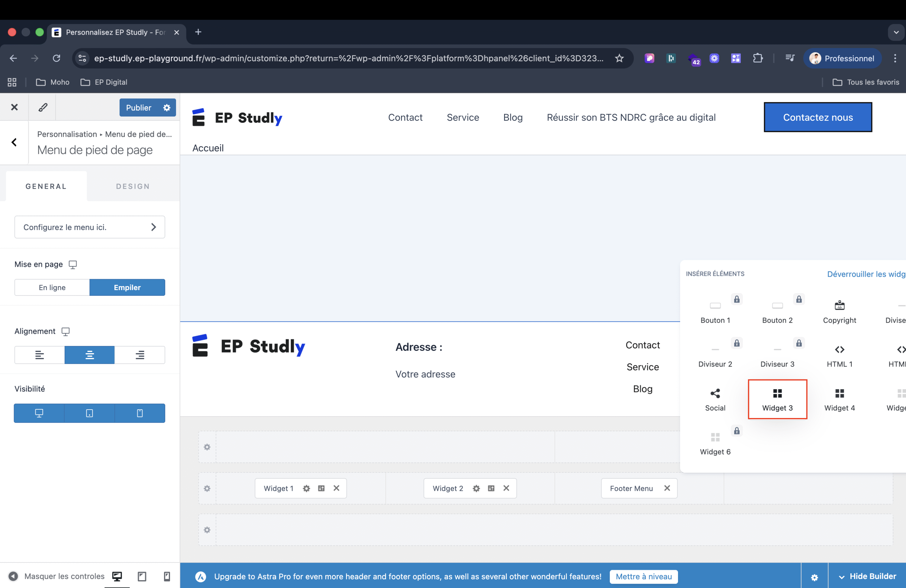906x588 pixels.
Task: Click Mettre à niveau upgrade button
Action: (x=643, y=576)
